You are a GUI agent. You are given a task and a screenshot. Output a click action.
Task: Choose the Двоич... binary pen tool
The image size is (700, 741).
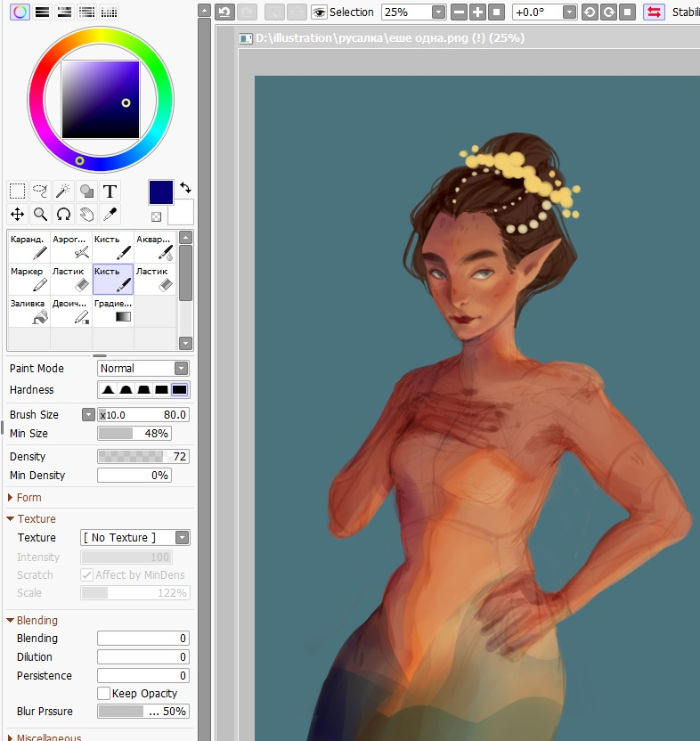(71, 311)
